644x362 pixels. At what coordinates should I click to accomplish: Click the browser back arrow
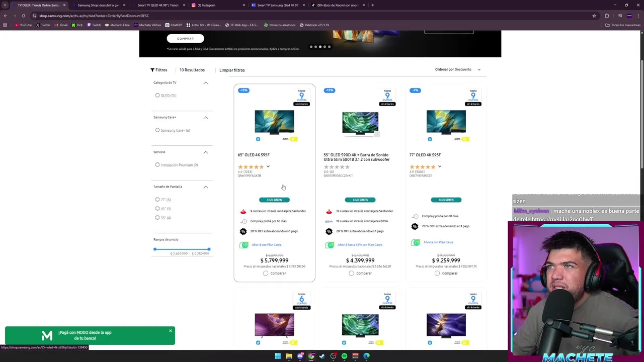[6, 16]
